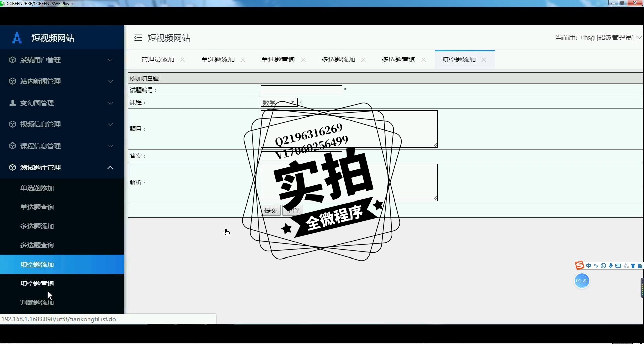Image resolution: width=644 pixels, height=344 pixels.
Task: Expand the 视频信息管理 menu
Action: (x=62, y=124)
